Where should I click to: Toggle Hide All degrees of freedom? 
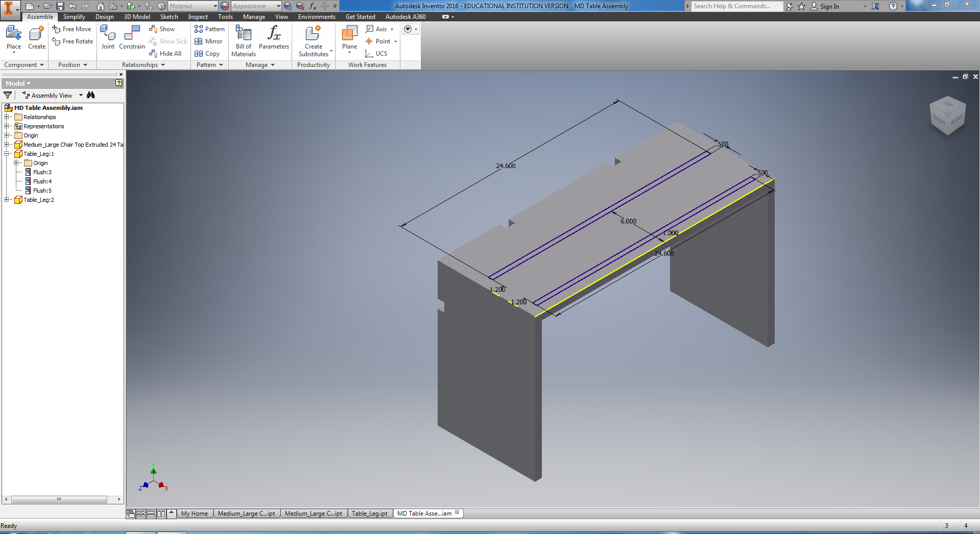pyautogui.click(x=166, y=53)
